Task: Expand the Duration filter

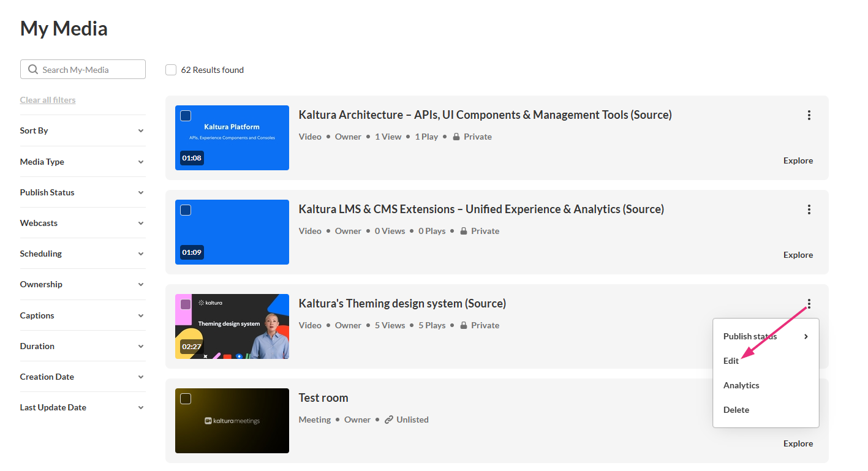Action: (83, 346)
